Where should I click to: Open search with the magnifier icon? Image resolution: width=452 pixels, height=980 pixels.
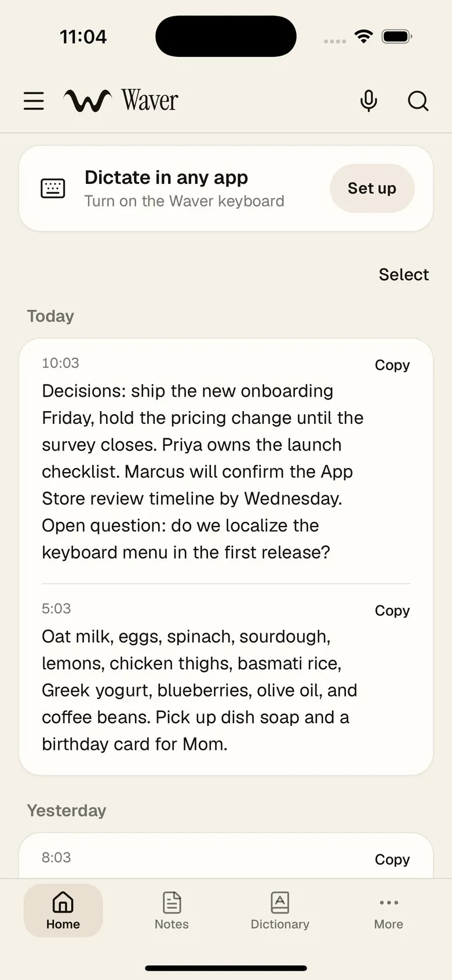tap(418, 101)
